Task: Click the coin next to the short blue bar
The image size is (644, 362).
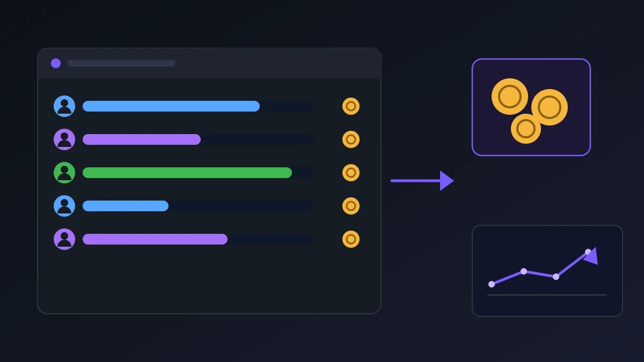Action: 351,206
